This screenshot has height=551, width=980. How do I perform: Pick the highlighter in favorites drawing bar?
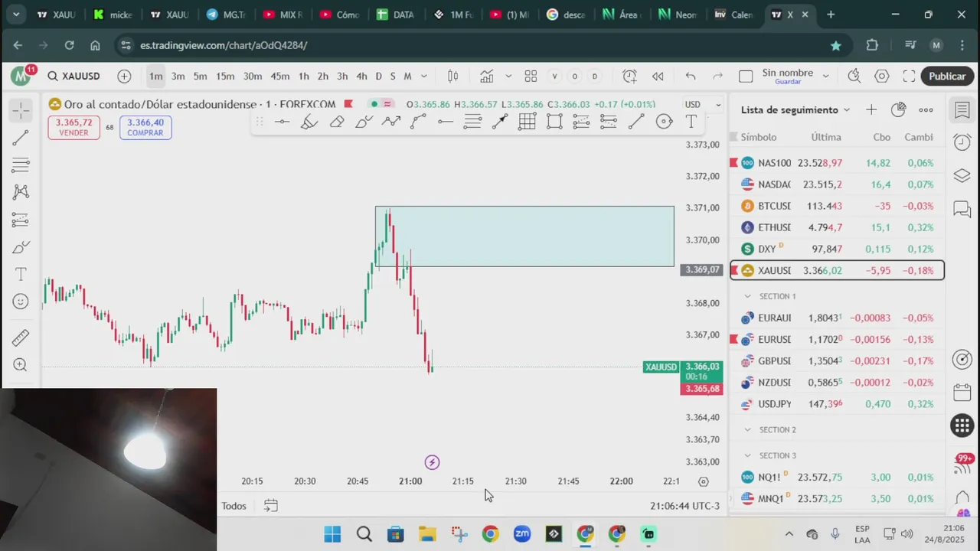click(x=309, y=122)
